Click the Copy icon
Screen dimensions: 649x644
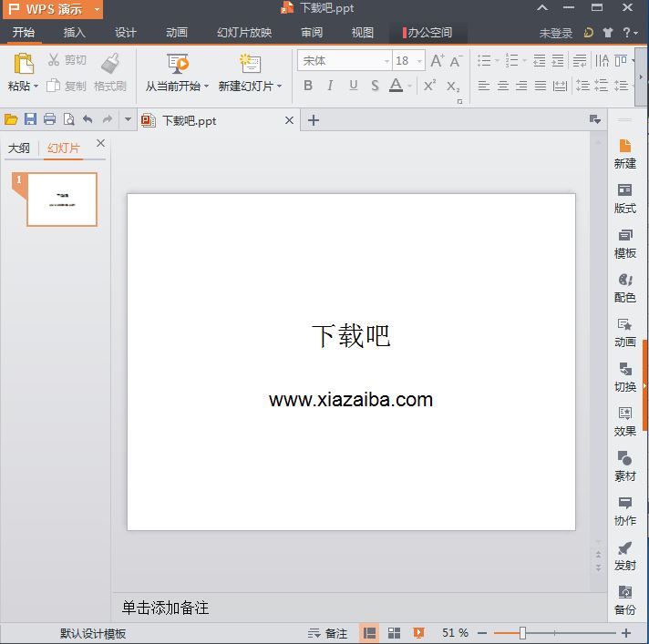tap(53, 86)
